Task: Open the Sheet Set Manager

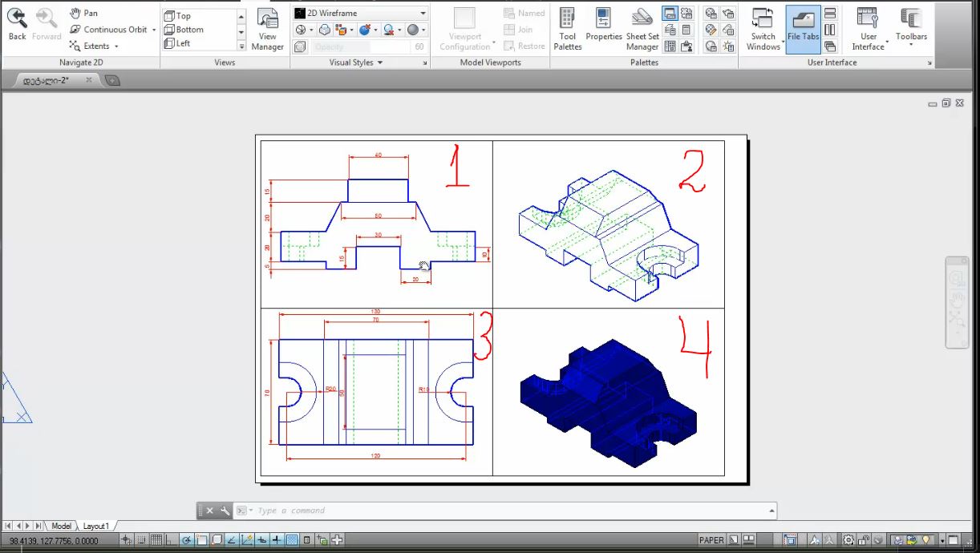Action: point(642,30)
